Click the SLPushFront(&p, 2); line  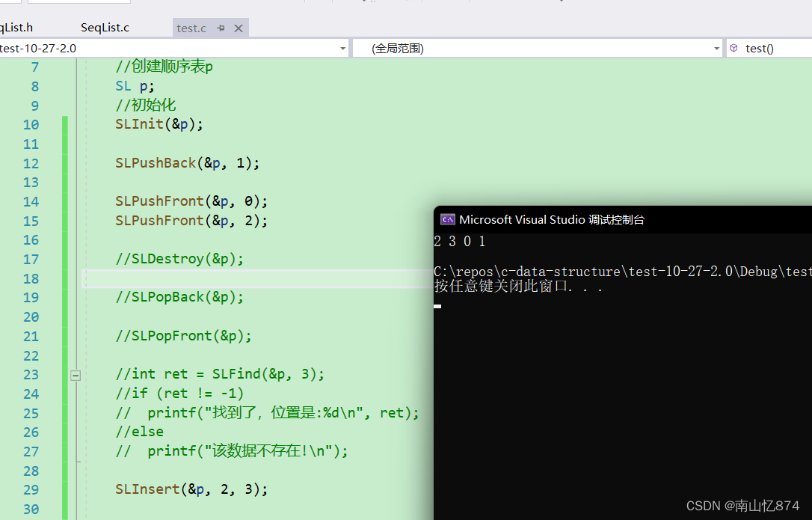point(191,221)
